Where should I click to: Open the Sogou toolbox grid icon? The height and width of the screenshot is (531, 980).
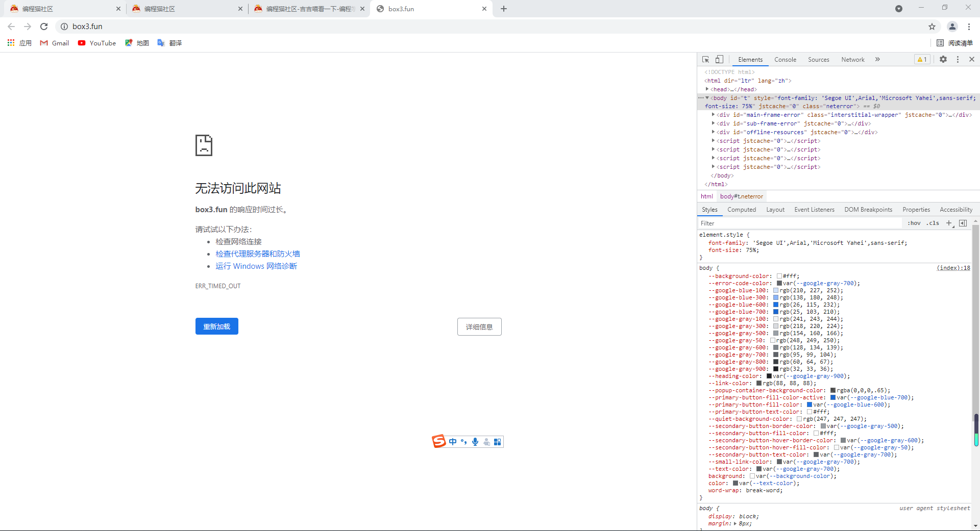pos(497,442)
